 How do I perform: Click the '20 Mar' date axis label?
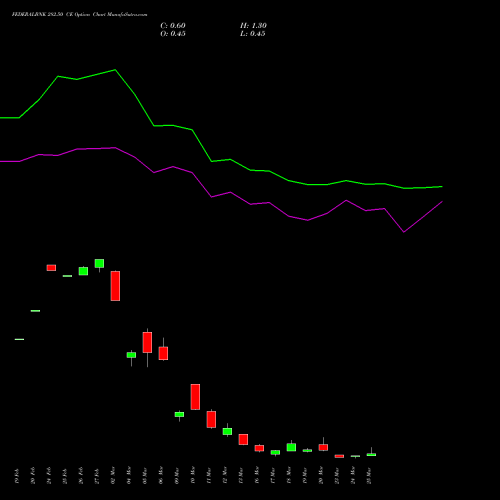coord(321,476)
